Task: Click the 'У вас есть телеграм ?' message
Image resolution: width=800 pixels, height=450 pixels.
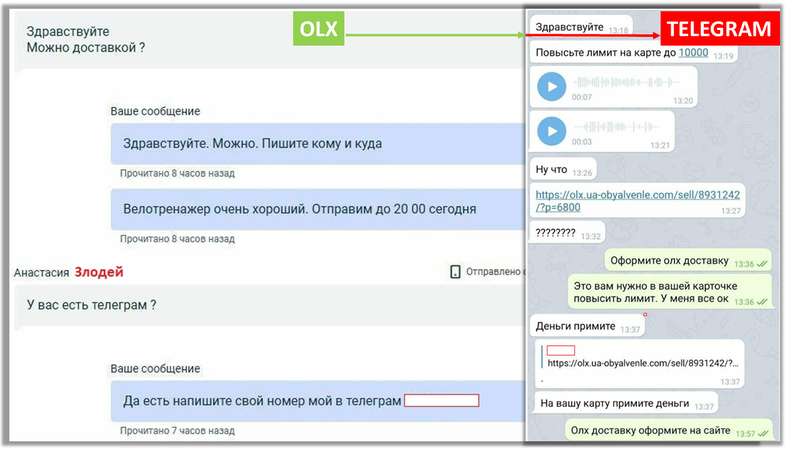Action: (x=92, y=306)
